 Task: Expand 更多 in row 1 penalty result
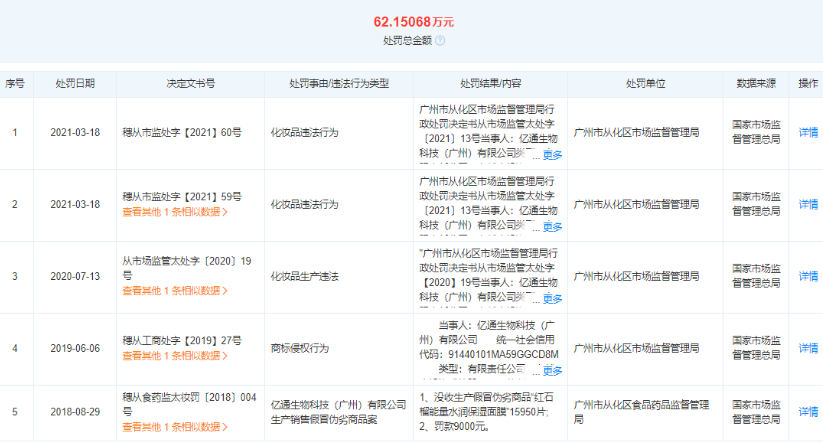(552, 155)
